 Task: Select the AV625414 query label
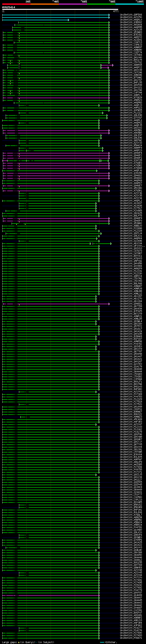click(8, 7)
